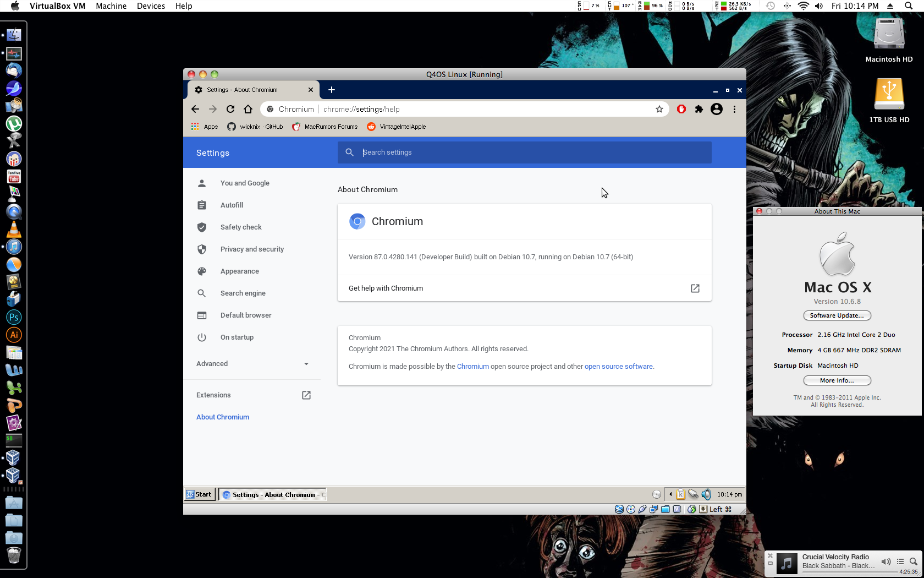Viewport: 924px width, 578px height.
Task: Click the VirtualBox shared folders indicator
Action: [665, 509]
